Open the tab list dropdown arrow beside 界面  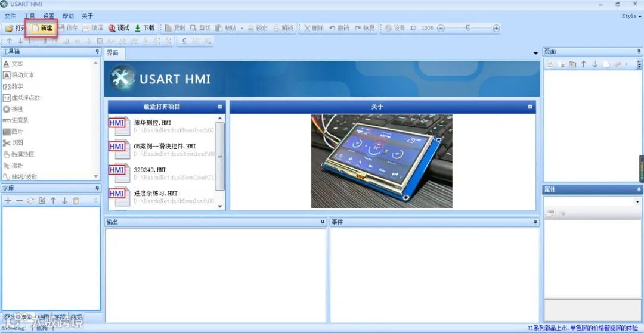tap(535, 54)
